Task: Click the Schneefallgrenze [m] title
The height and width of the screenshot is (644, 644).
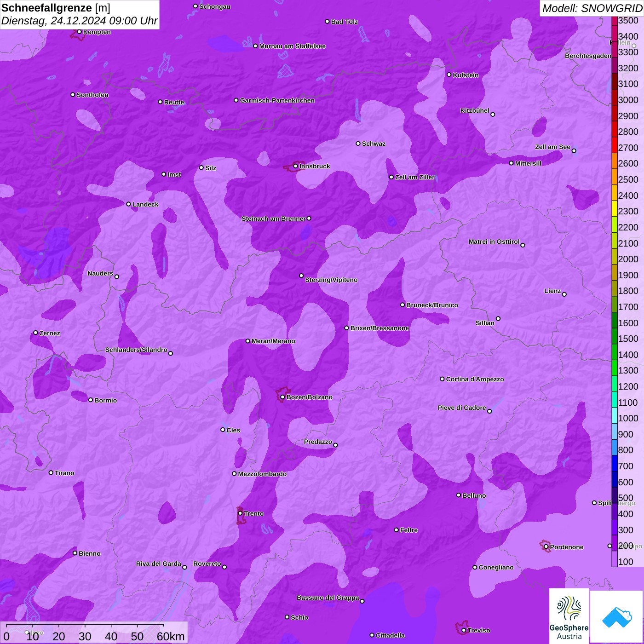Action: [x=56, y=8]
